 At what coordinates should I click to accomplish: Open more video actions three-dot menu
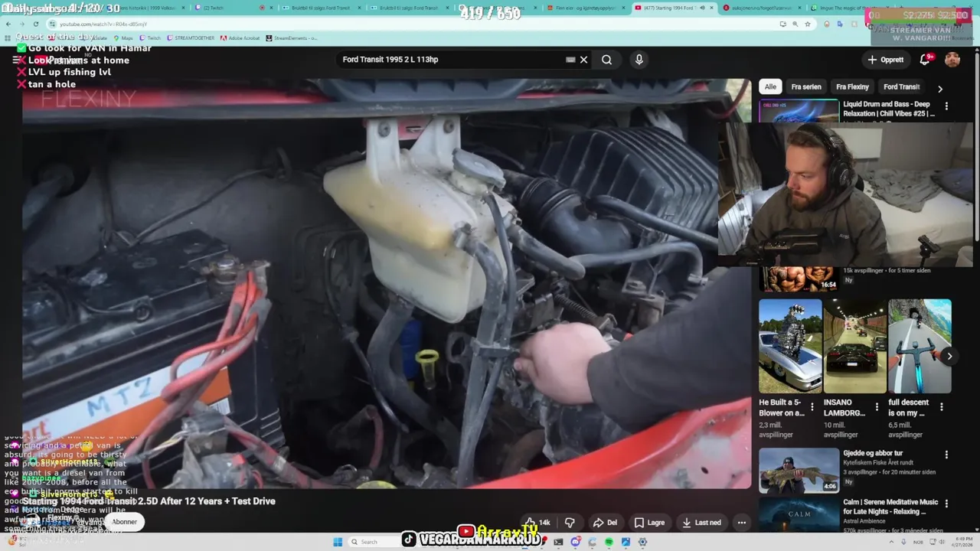click(x=741, y=523)
